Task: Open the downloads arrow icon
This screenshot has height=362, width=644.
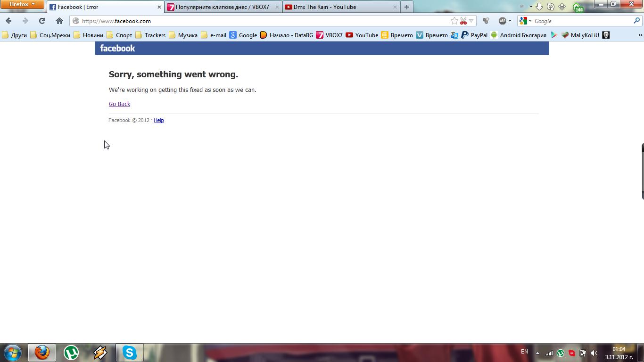Action: point(539,7)
